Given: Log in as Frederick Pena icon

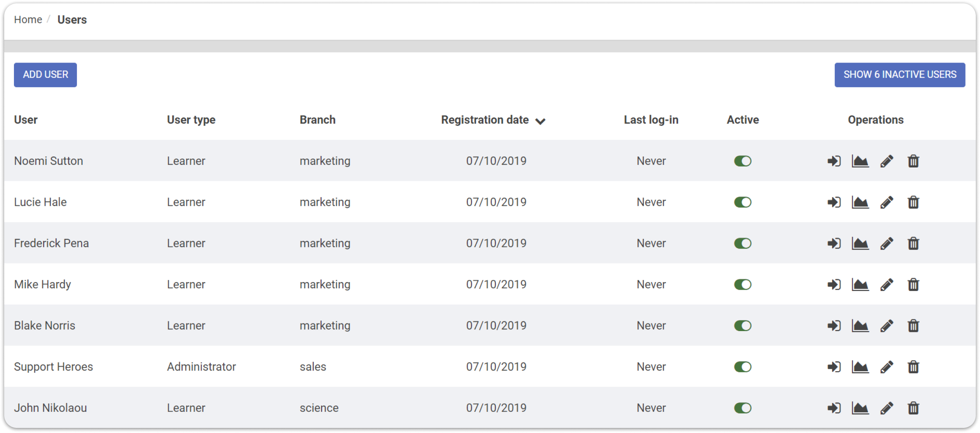Looking at the screenshot, I should point(834,243).
